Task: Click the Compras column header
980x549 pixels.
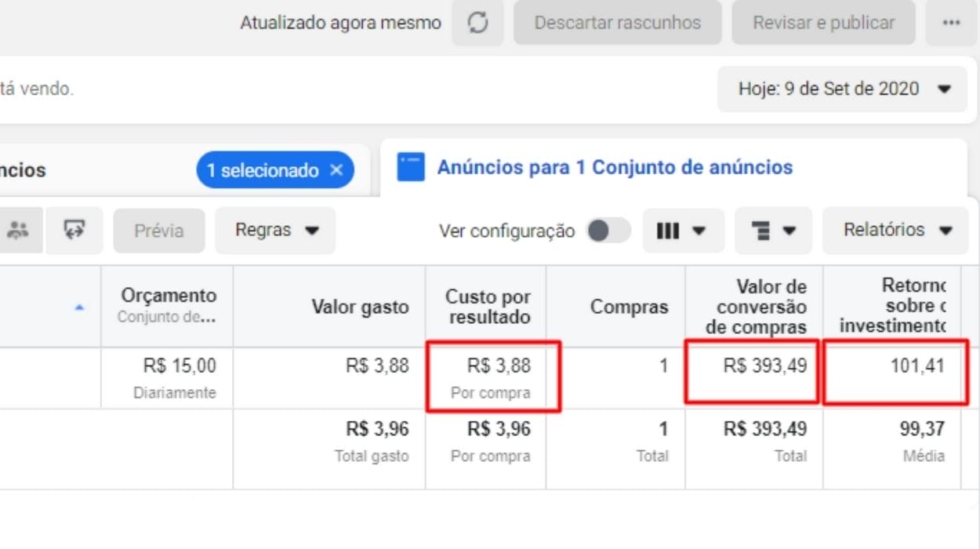Action: pyautogui.click(x=629, y=307)
